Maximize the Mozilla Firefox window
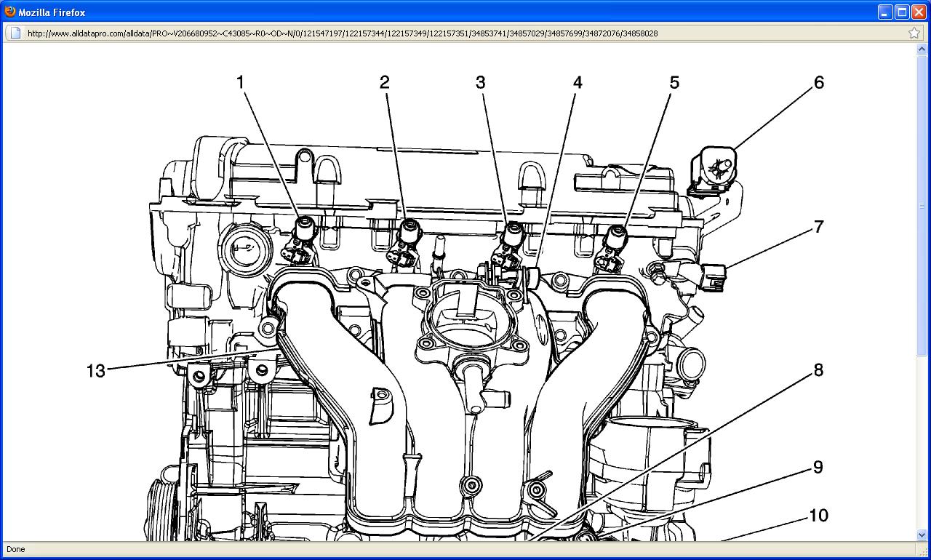 point(902,12)
